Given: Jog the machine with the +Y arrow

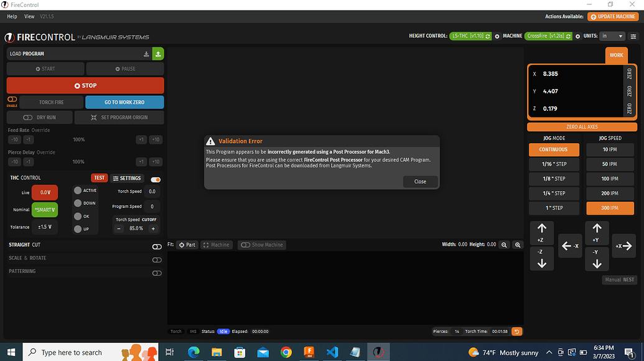Looking at the screenshot, I should [x=597, y=233].
